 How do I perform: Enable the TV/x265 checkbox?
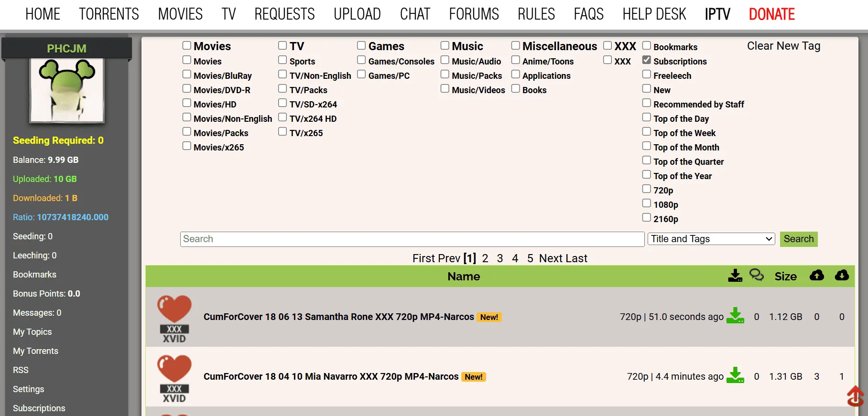pos(282,132)
